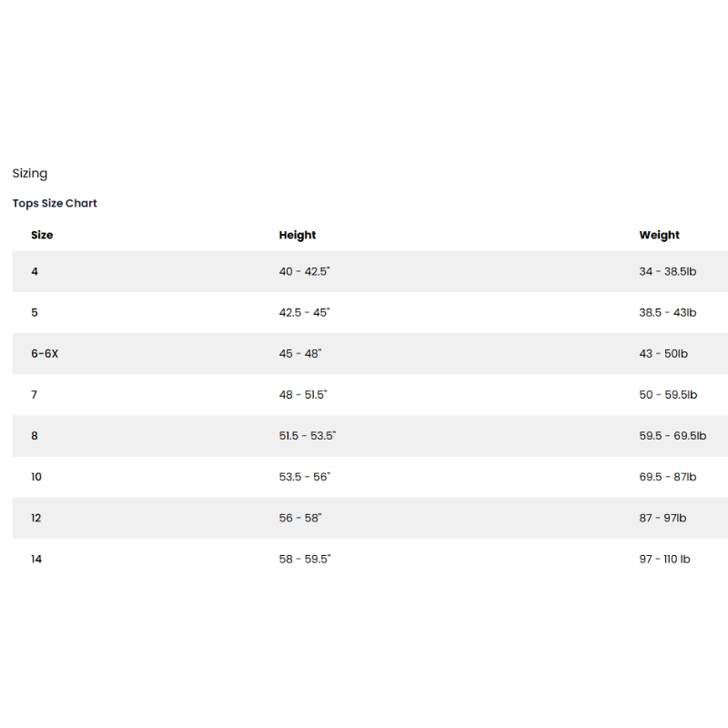
Task: Click weight value 69.5 - 87lb
Action: click(667, 477)
